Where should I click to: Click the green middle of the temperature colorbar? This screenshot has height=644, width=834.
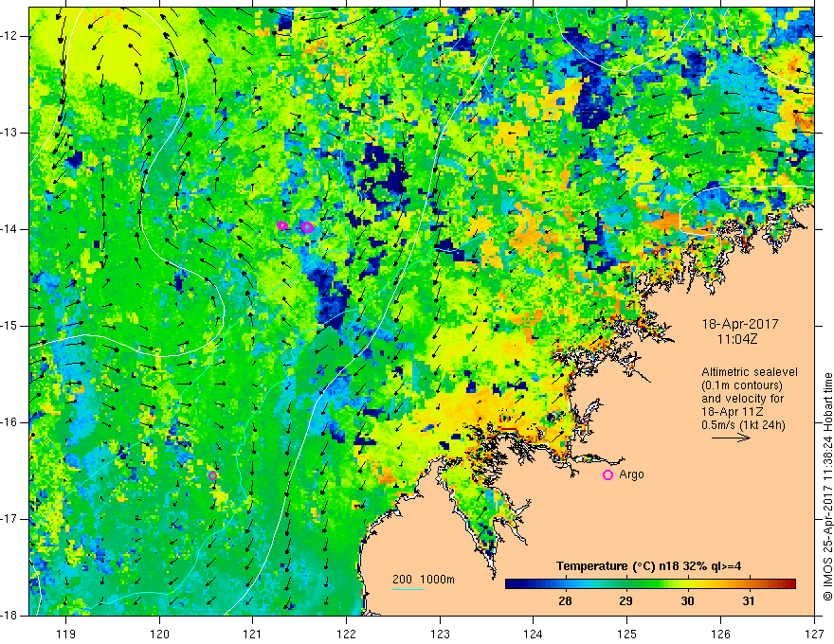pyautogui.click(x=650, y=584)
